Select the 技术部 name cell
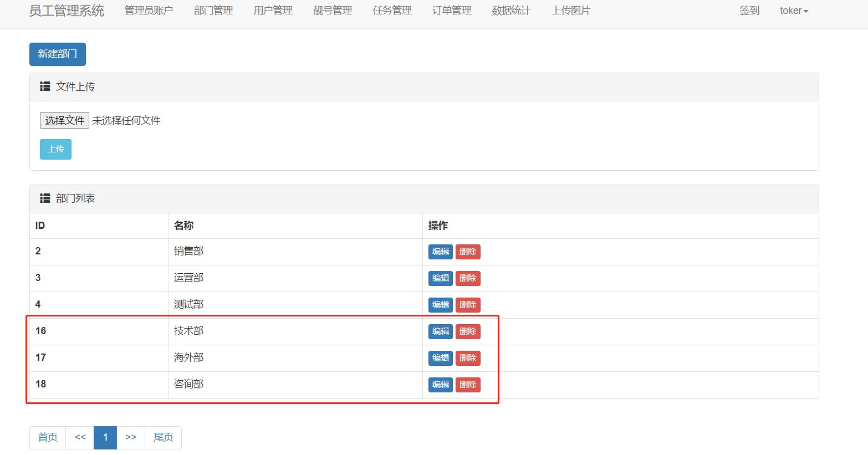The height and width of the screenshot is (455, 868). click(x=295, y=331)
